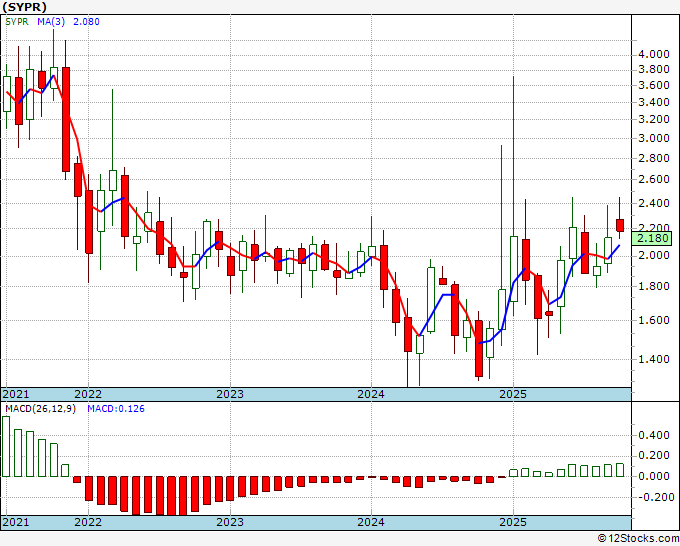
Task: Click 2021 on the MACD timeline
Action: (x=16, y=522)
